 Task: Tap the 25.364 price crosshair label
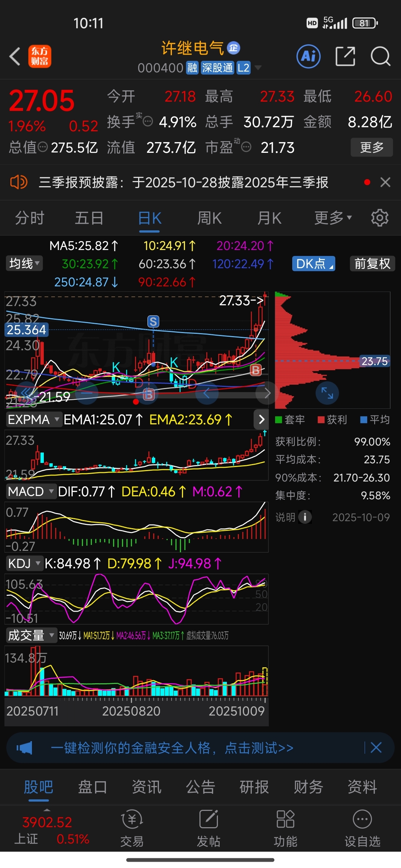(26, 329)
